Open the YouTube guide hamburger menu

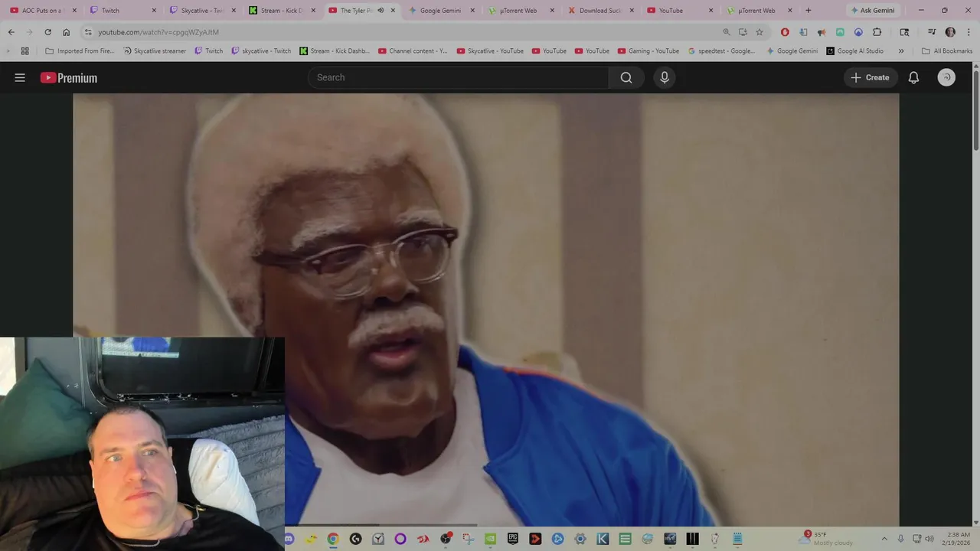coord(20,77)
